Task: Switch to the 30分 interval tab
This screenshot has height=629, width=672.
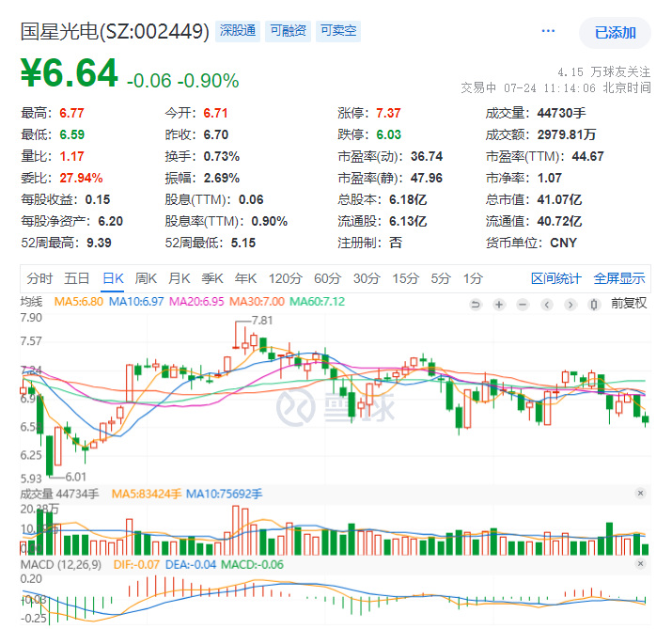Action: [367, 278]
